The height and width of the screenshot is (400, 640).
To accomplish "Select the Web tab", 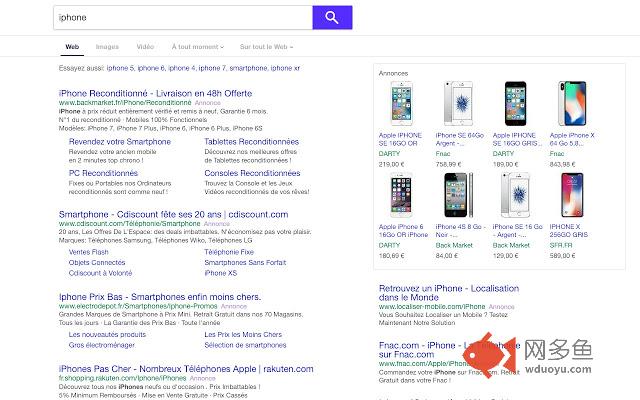I will (72, 47).
